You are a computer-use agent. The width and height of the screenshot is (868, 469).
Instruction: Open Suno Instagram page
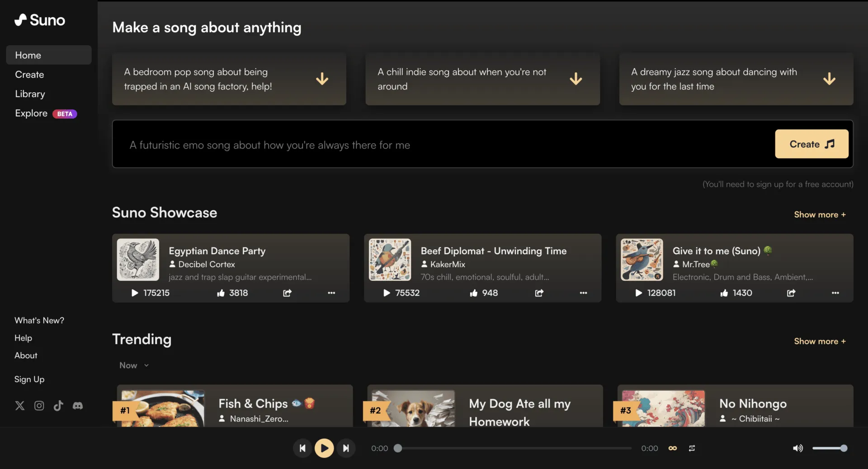[39, 406]
